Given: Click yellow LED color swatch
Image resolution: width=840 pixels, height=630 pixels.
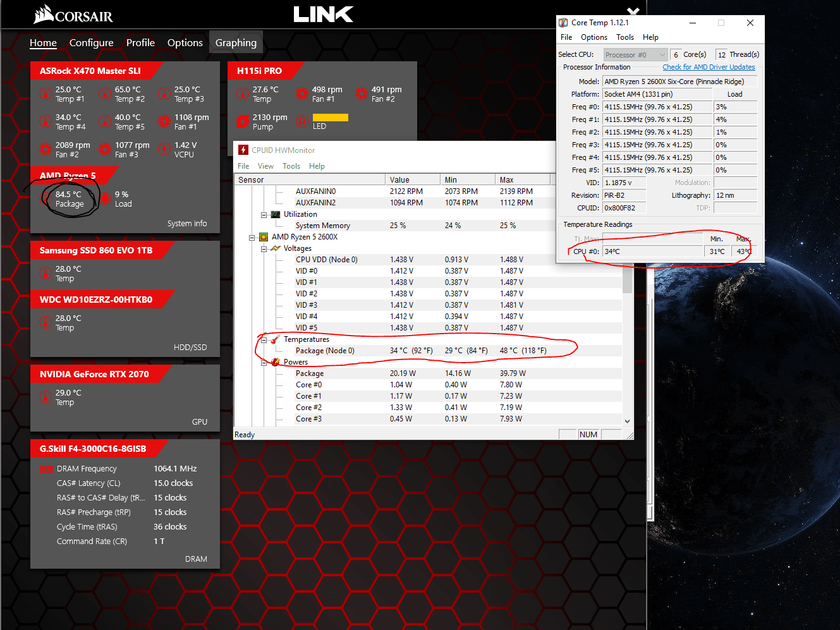Looking at the screenshot, I should (x=331, y=118).
